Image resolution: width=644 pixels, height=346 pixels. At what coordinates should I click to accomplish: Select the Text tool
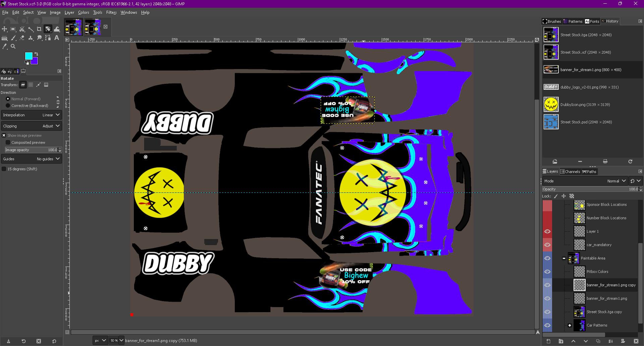(x=56, y=38)
